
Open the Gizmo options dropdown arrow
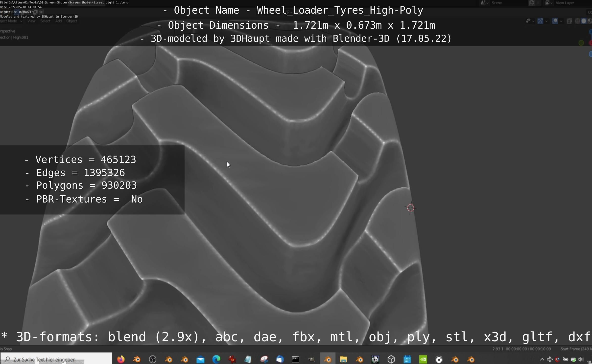pyautogui.click(x=546, y=21)
